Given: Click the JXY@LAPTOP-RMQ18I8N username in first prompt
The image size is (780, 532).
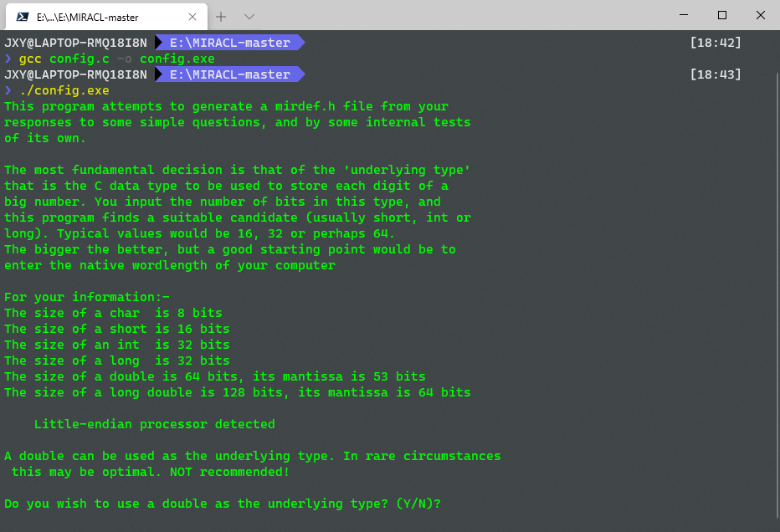Looking at the screenshot, I should click(75, 42).
